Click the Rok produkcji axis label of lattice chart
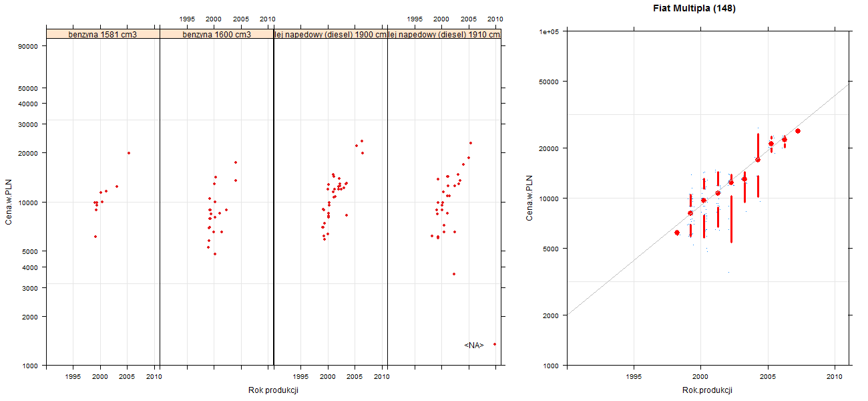 (273, 390)
